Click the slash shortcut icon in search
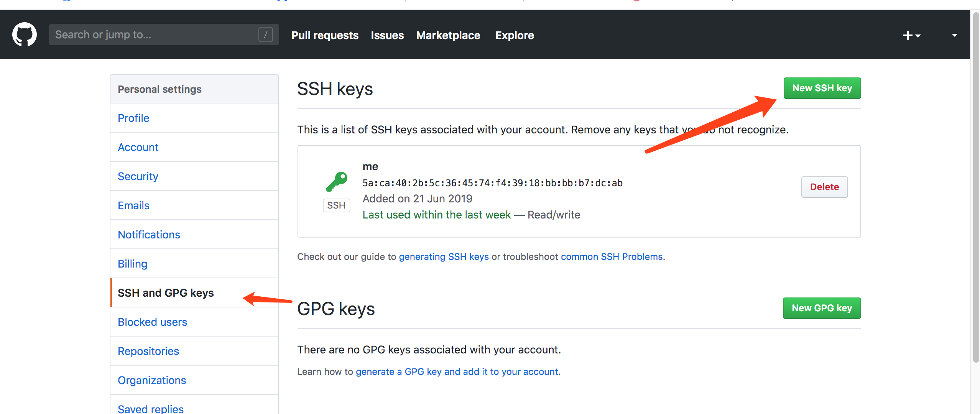Viewport: 980px width, 414px height. tap(265, 34)
